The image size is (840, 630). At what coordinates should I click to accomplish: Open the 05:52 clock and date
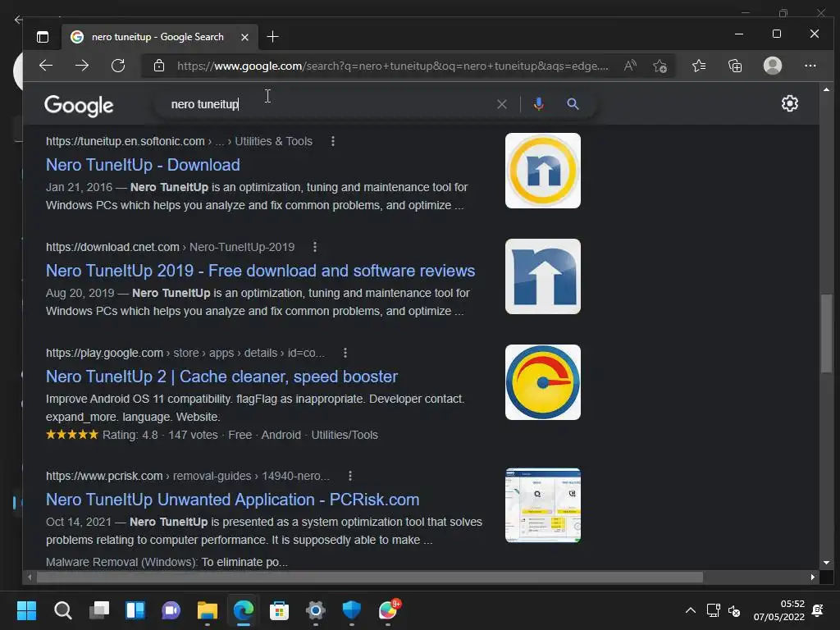point(779,610)
